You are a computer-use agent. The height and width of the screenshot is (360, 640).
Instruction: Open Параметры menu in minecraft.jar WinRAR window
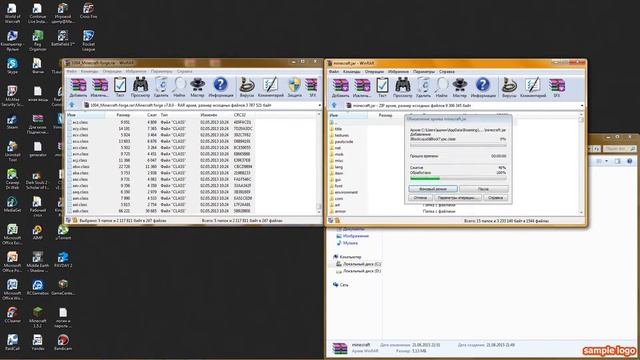coord(424,72)
